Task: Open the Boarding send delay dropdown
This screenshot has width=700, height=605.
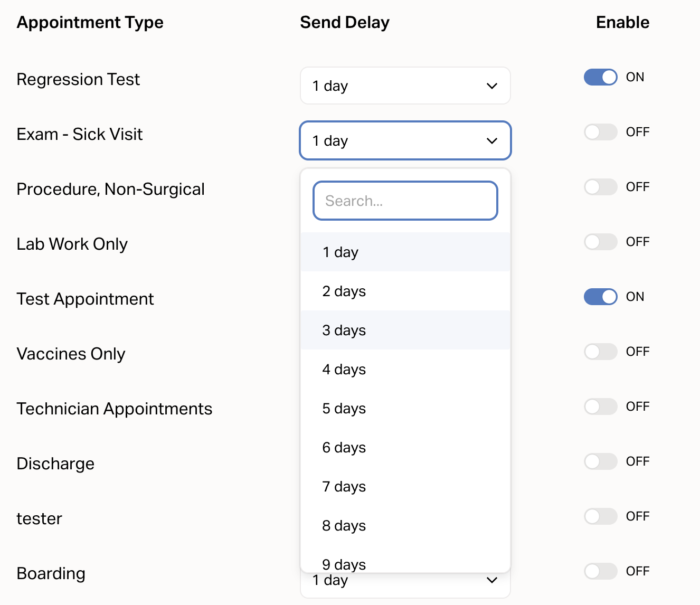Action: 405,583
